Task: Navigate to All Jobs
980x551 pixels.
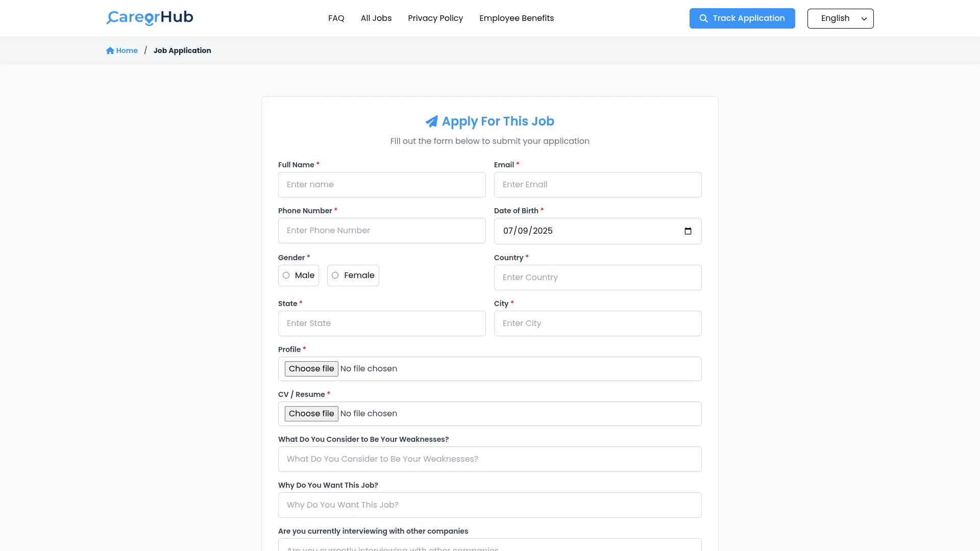Action: tap(376, 18)
